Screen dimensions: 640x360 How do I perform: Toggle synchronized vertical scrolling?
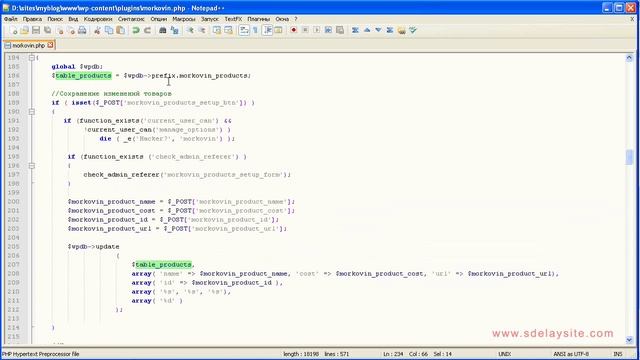coord(217,30)
